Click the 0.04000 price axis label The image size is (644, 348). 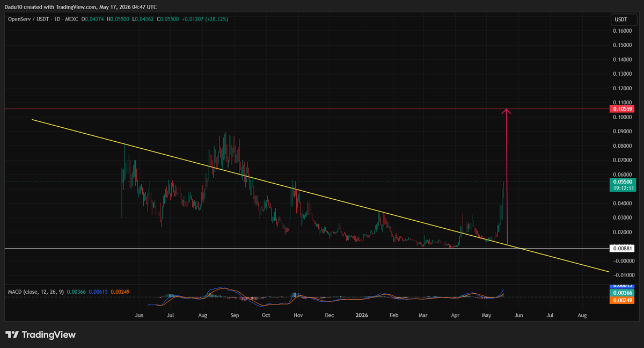pos(623,204)
